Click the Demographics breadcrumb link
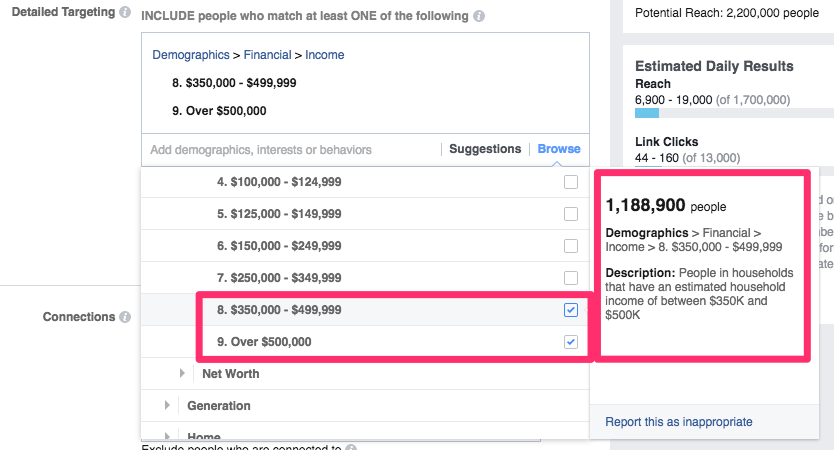The image size is (834, 450). click(190, 55)
